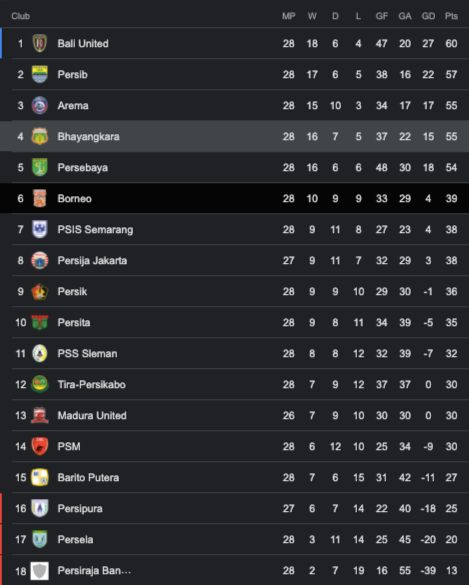Click the Persiraja placeholder shield icon
This screenshot has width=469, height=585.
[40, 570]
